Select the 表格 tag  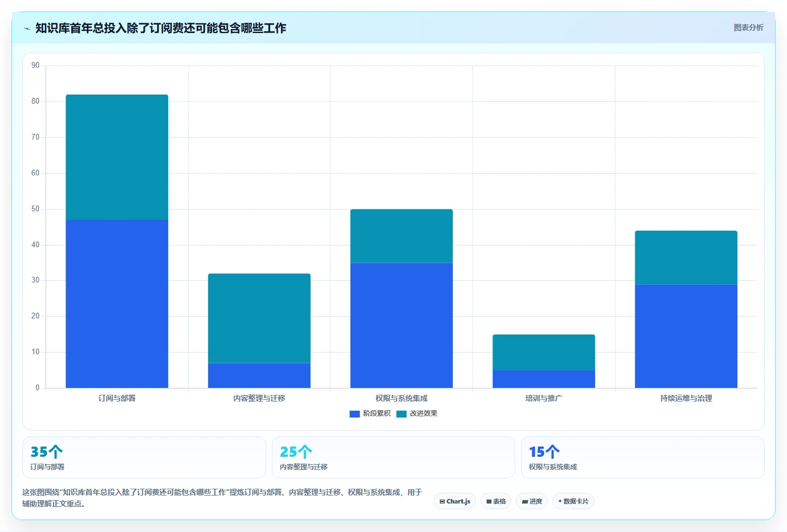[x=496, y=501]
